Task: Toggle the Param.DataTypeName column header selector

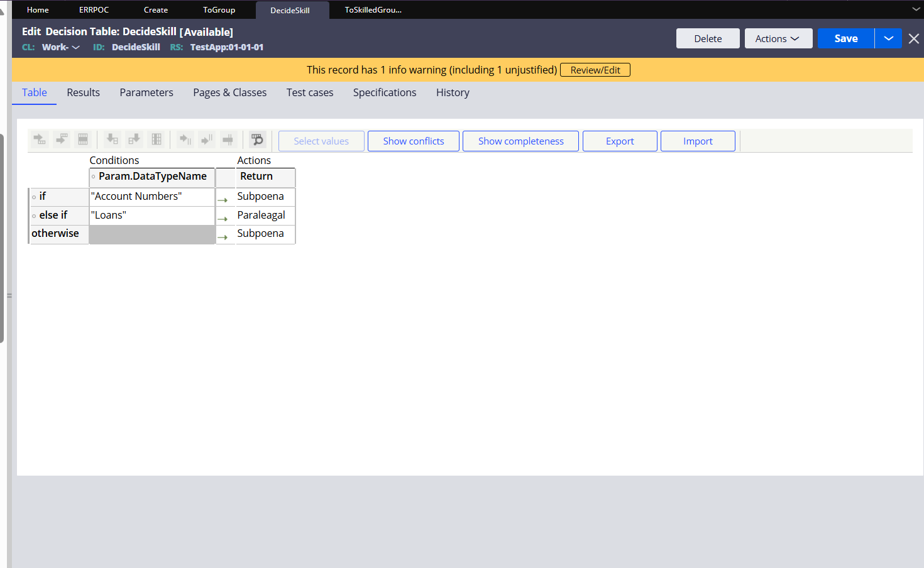Action: point(92,177)
